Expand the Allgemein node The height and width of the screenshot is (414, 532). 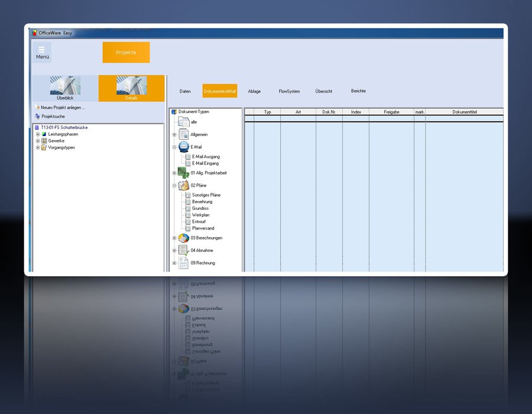[x=174, y=135]
